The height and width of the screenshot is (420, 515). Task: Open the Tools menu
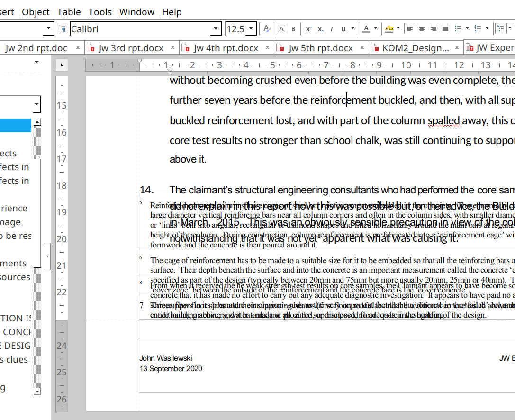[100, 12]
